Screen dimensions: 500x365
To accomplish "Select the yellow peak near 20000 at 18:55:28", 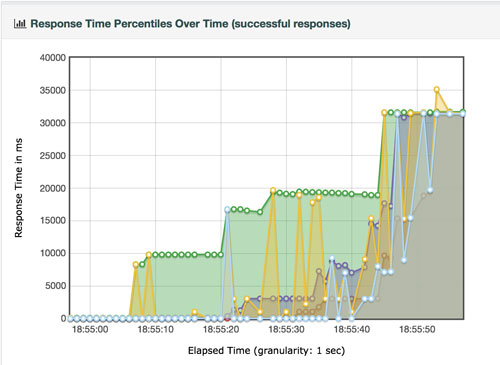I will click(x=273, y=190).
